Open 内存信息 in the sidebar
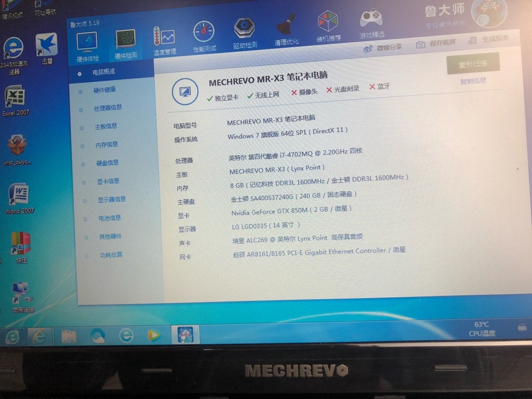 click(x=106, y=144)
